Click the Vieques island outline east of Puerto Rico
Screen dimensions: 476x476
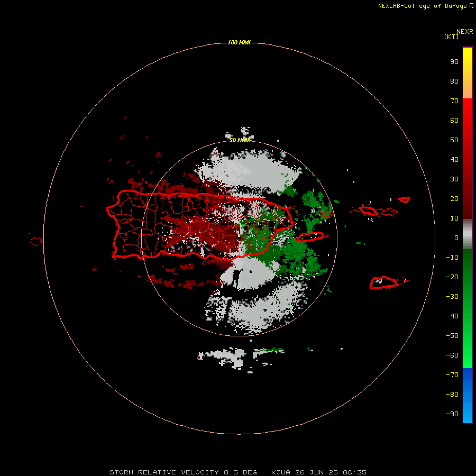click(310, 237)
